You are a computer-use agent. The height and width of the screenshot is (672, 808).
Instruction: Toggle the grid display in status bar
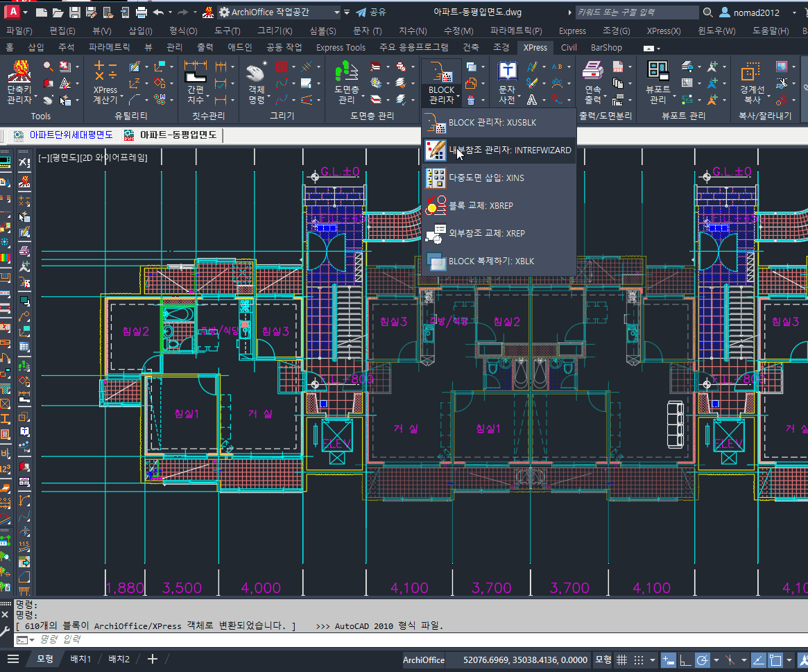click(622, 660)
